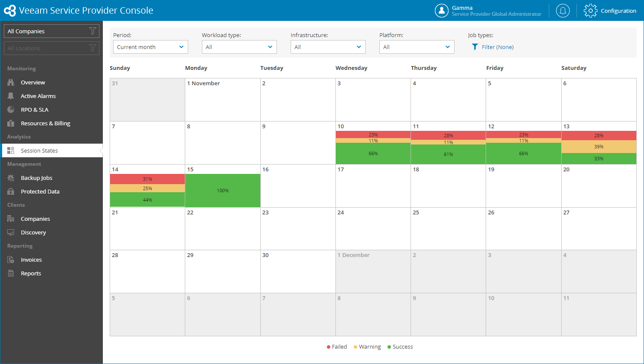Click the 28% failed bar on Thursday 11
The image size is (644, 364).
coord(448,136)
